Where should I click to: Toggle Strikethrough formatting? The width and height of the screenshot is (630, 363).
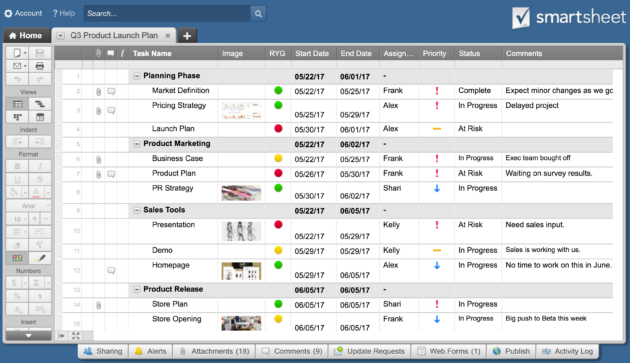pos(40,179)
